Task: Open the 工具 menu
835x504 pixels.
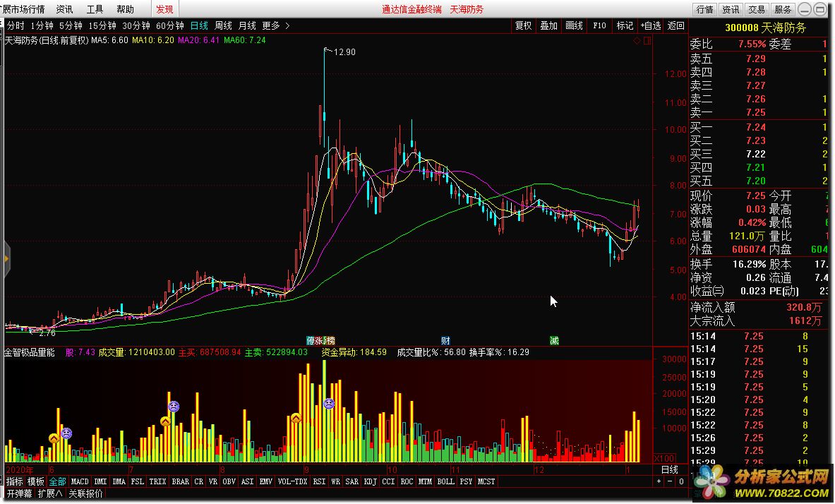Action: (x=95, y=10)
